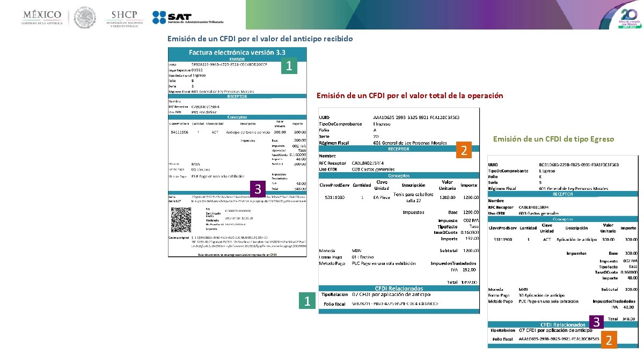The width and height of the screenshot is (644, 362).
Task: Click 'Aplicación de anticipo' description on Egreso invoice
Action: click(x=577, y=240)
